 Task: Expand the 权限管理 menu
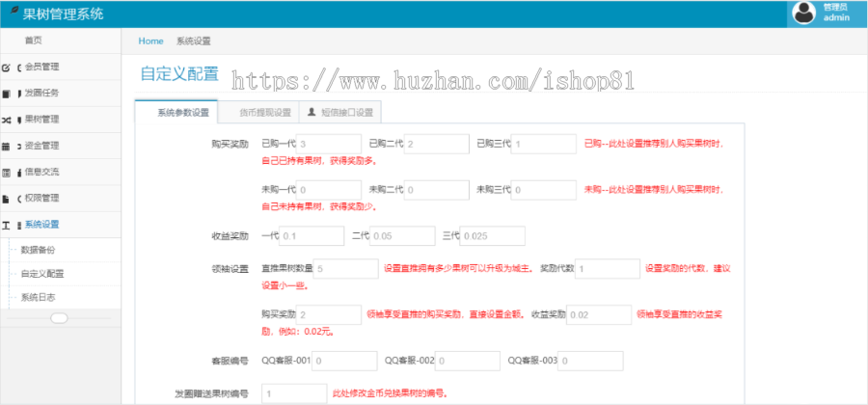61,198
